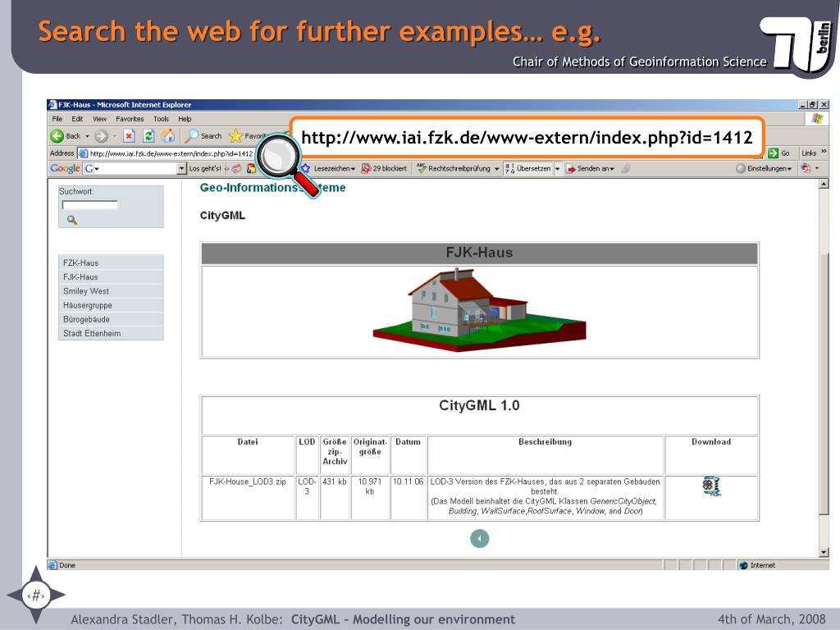Expand the Einstellungen dropdown
Viewport: 840px width, 630px height.
(x=769, y=168)
